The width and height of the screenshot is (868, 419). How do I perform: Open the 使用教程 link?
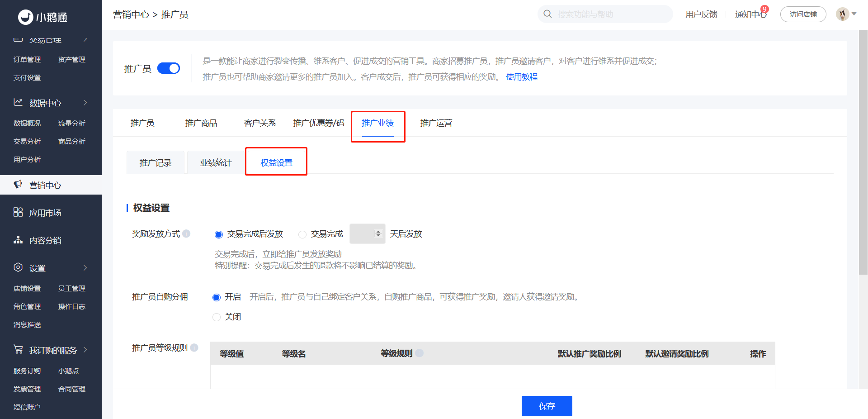click(x=522, y=77)
